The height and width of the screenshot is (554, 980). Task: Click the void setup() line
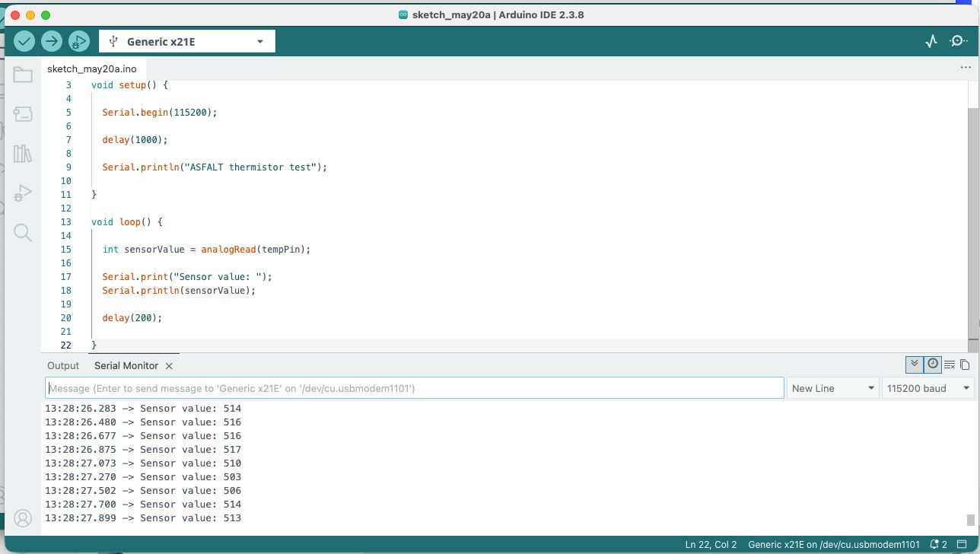pos(129,85)
